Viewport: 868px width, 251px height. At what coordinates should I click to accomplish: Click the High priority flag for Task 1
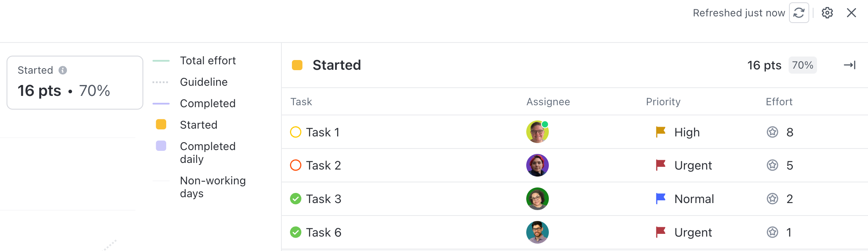pyautogui.click(x=661, y=132)
